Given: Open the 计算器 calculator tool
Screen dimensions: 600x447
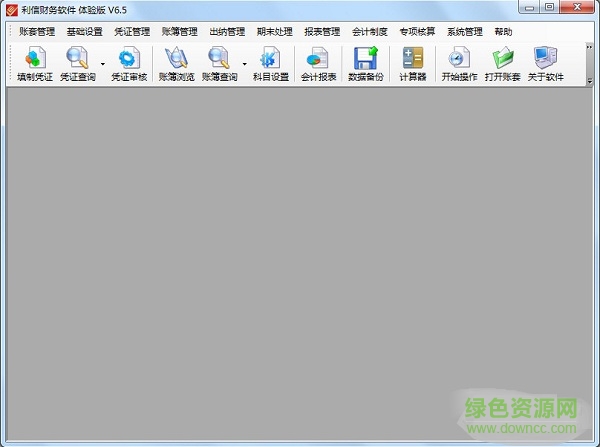Looking at the screenshot, I should (412, 64).
